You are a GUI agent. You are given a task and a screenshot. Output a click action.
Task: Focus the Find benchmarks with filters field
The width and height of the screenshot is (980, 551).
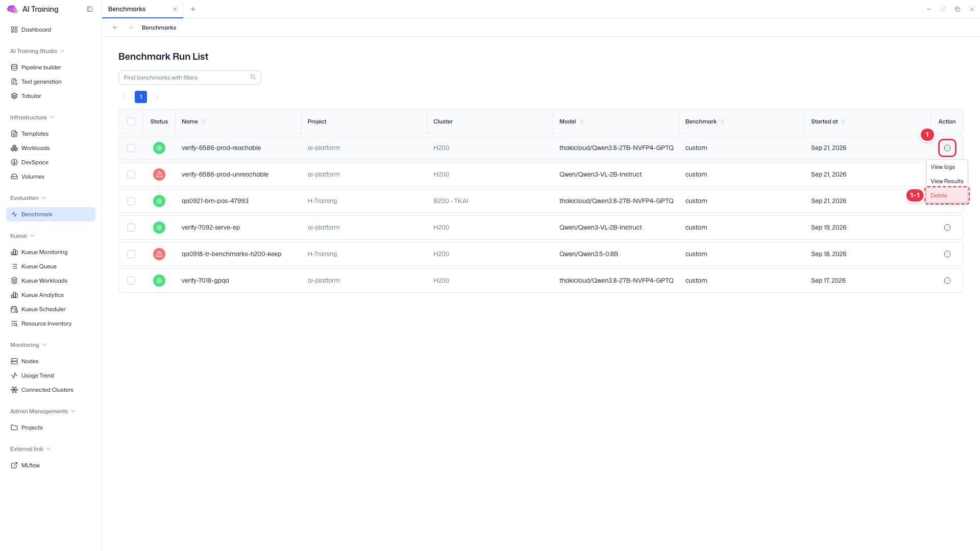click(x=190, y=78)
